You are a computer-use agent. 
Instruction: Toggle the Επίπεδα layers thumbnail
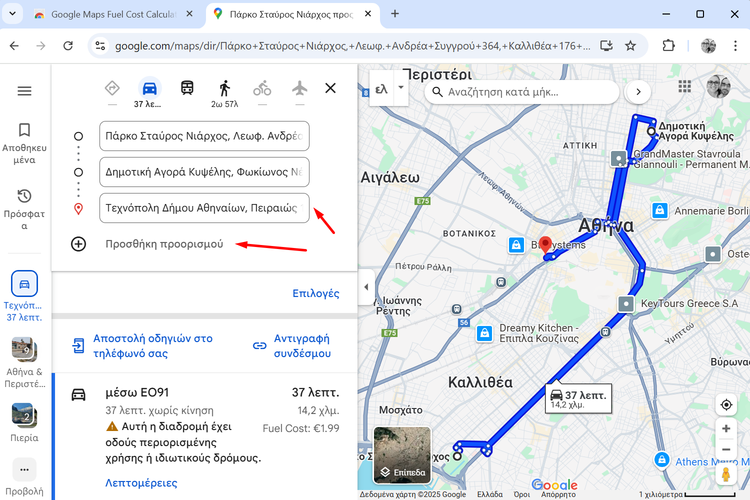(402, 455)
